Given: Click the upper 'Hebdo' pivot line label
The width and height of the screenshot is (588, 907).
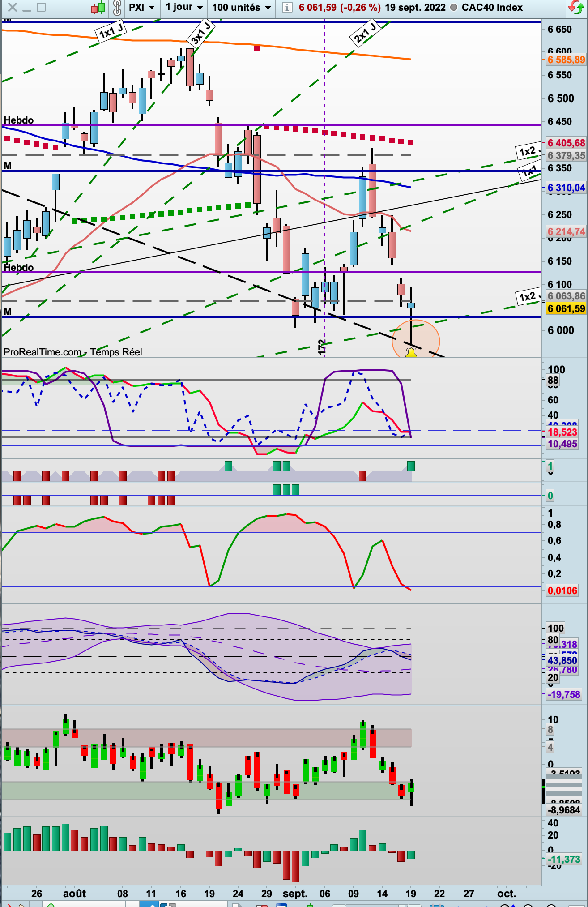Looking at the screenshot, I should pyautogui.click(x=19, y=120).
